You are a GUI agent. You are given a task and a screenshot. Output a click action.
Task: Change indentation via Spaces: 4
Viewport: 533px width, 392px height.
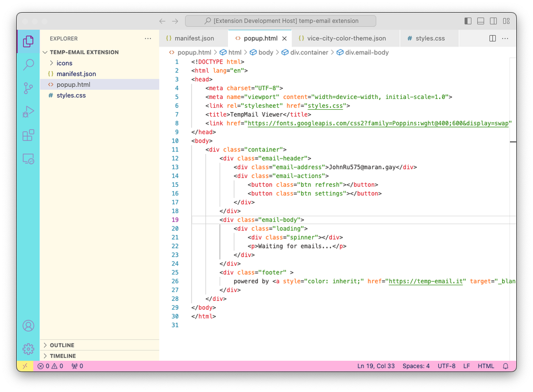[416, 366]
